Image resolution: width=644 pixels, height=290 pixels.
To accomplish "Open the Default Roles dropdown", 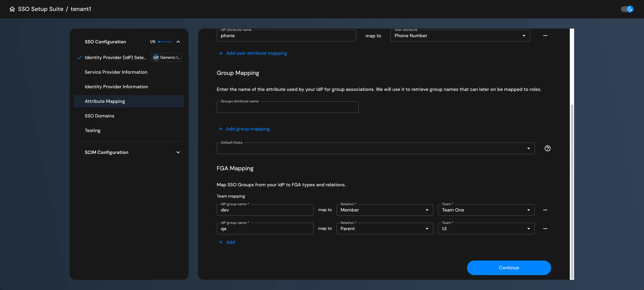I will [376, 149].
